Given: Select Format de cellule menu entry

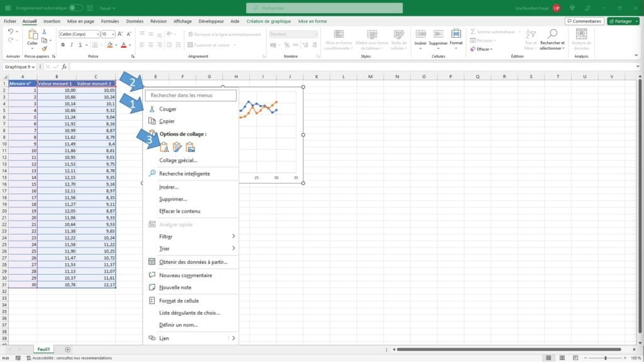Looking at the screenshot, I should [179, 300].
